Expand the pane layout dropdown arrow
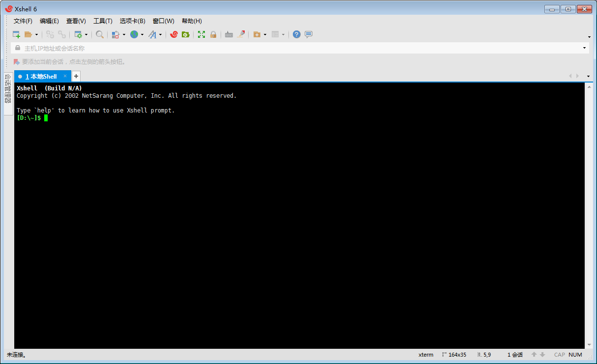Screen dimensions: 597x364 [x=283, y=34]
